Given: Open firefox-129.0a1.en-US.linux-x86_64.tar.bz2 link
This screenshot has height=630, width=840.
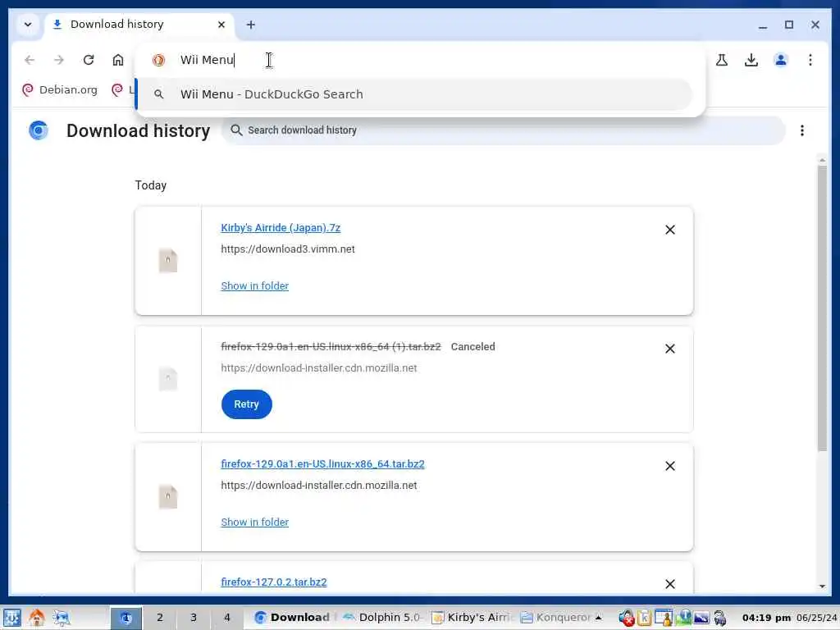Looking at the screenshot, I should coord(322,464).
